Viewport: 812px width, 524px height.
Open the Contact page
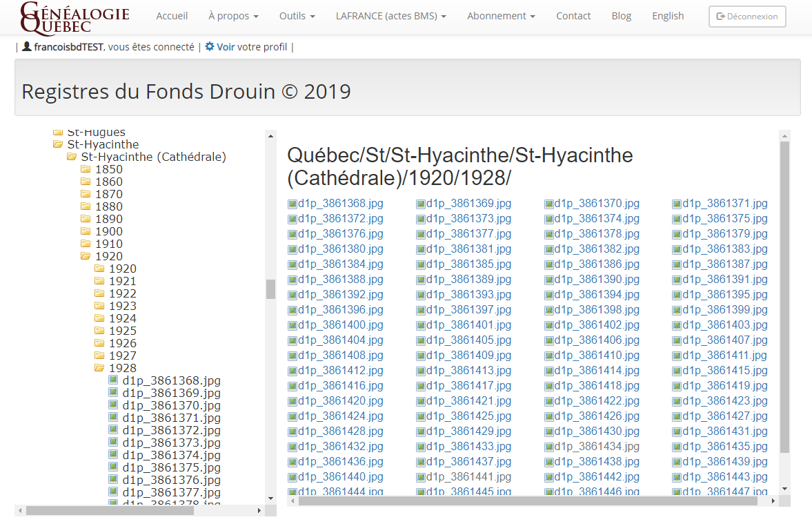point(573,16)
